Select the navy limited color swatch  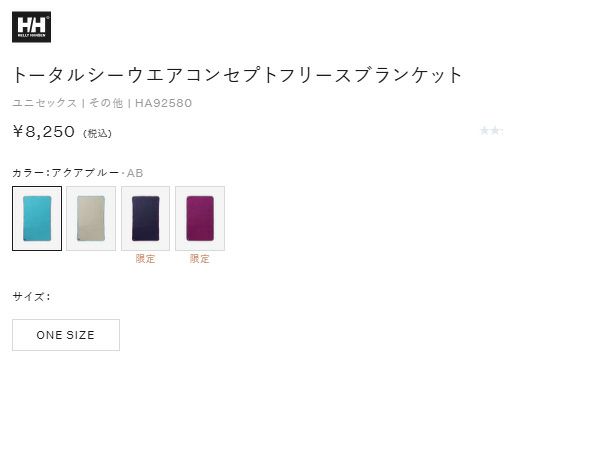pos(145,218)
